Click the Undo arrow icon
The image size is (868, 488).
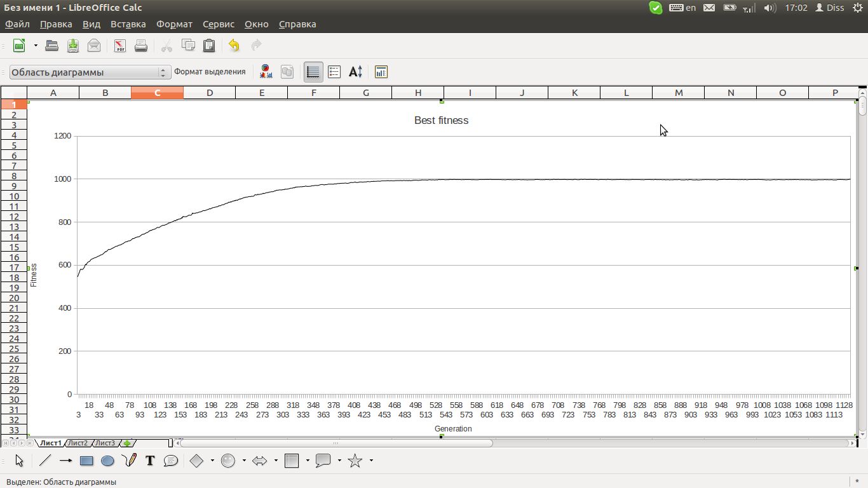(x=234, y=46)
